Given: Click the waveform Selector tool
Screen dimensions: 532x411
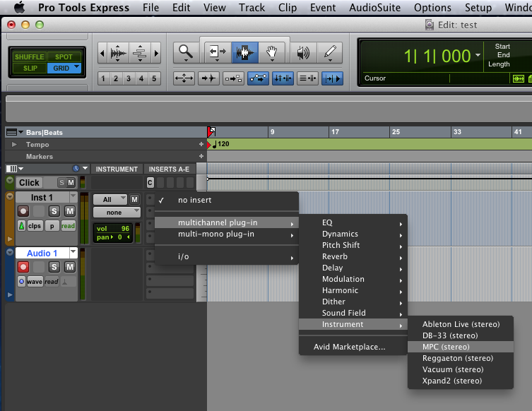Looking at the screenshot, I should pos(245,52).
